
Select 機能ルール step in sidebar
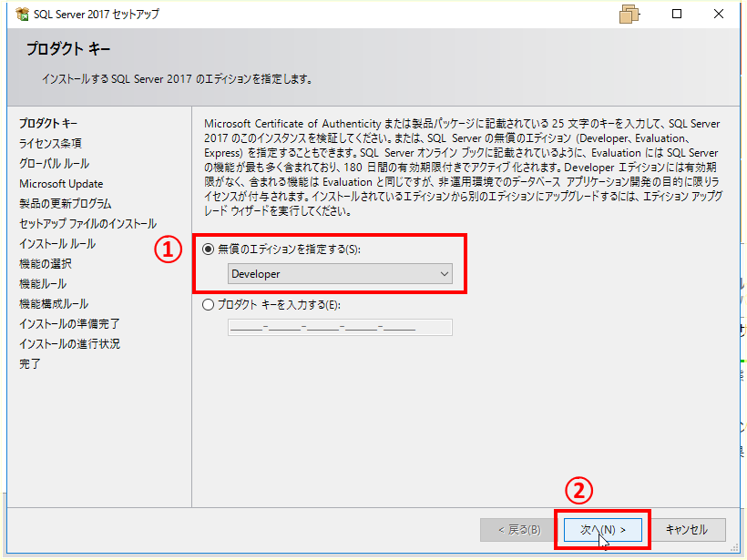coord(43,284)
